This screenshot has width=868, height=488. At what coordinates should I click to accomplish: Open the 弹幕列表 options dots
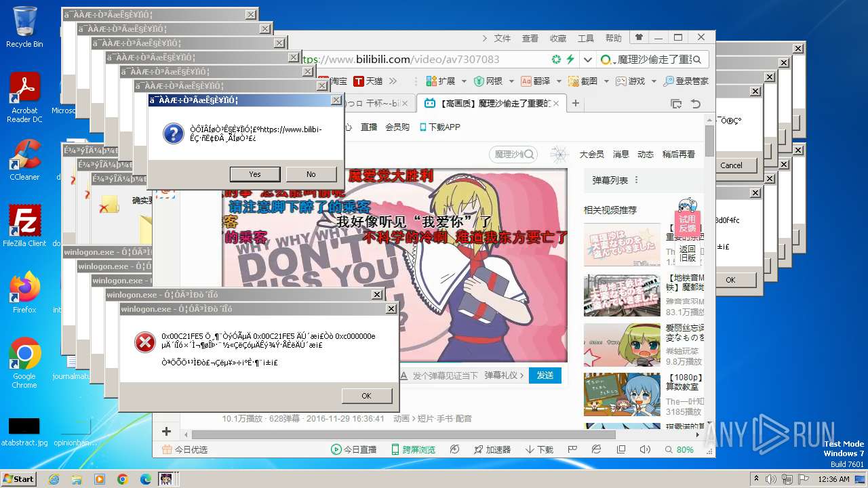click(636, 180)
